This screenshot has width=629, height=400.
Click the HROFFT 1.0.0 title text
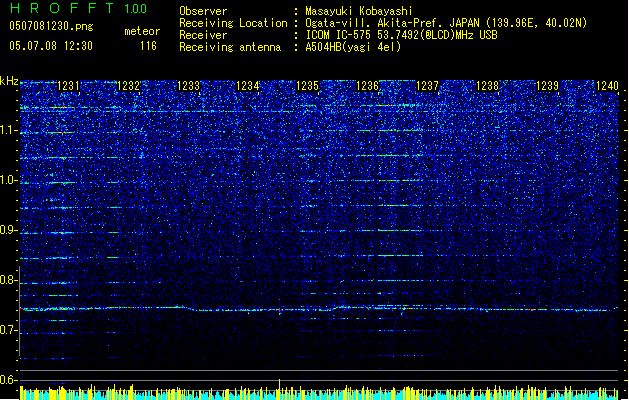pyautogui.click(x=79, y=8)
